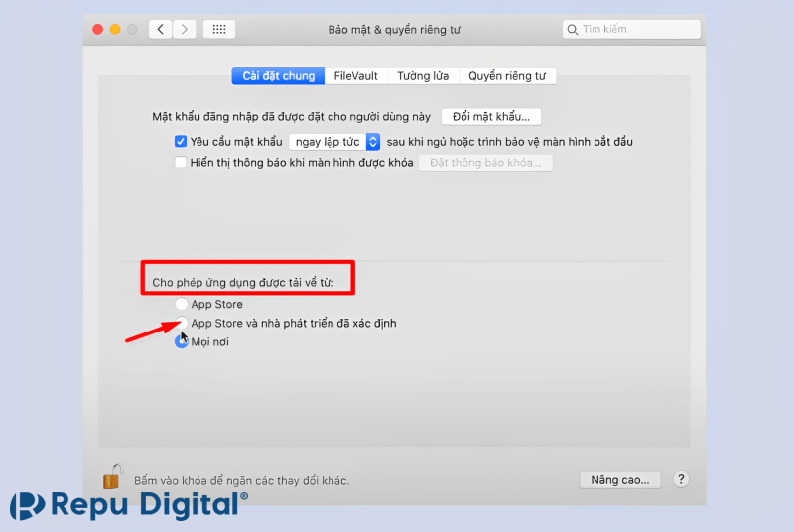Screen dimensions: 794x532
Task: Open the ngay lập tức dropdown
Action: click(x=334, y=142)
